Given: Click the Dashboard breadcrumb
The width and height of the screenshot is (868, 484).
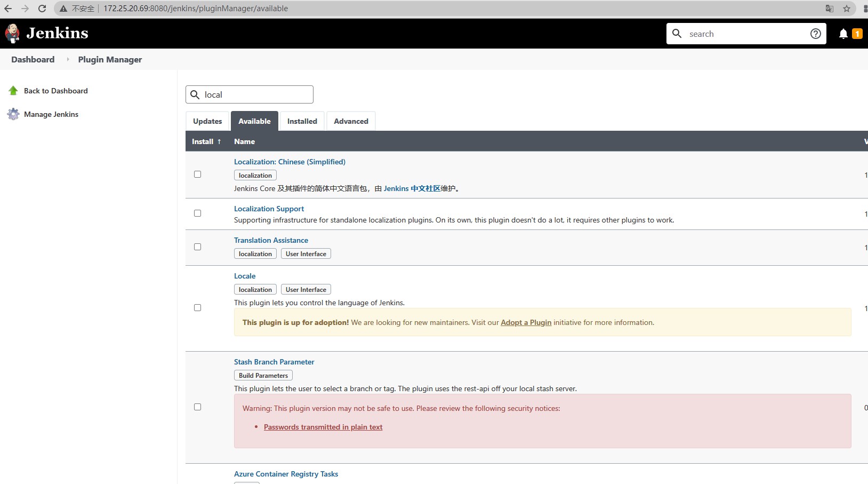Looking at the screenshot, I should tap(33, 60).
